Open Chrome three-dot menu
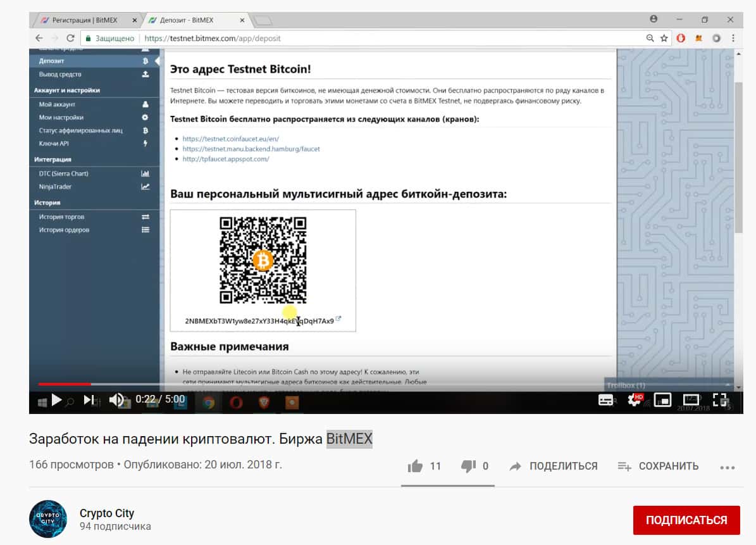 733,38
